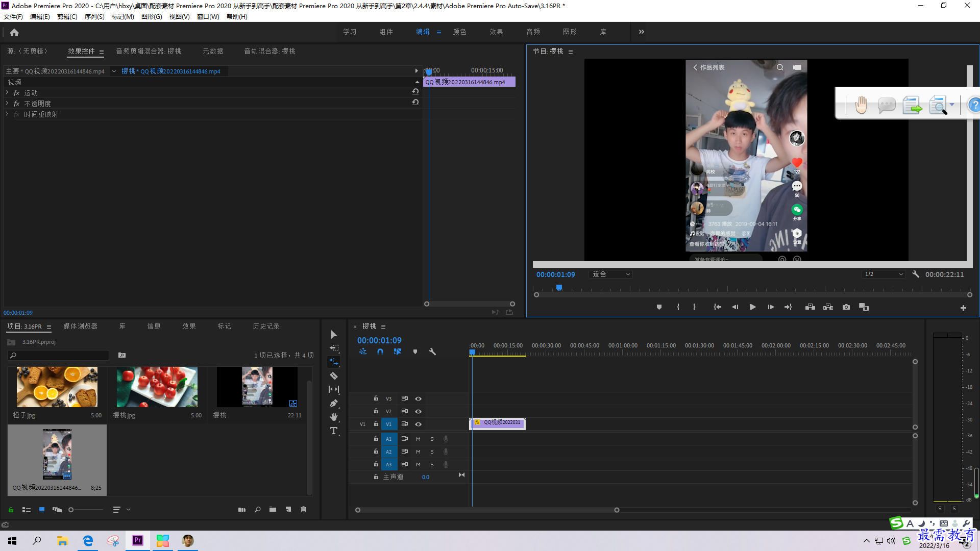Open comparison view button

pos(864,307)
